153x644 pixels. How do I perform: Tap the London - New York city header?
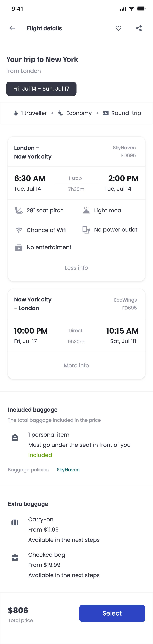click(33, 152)
